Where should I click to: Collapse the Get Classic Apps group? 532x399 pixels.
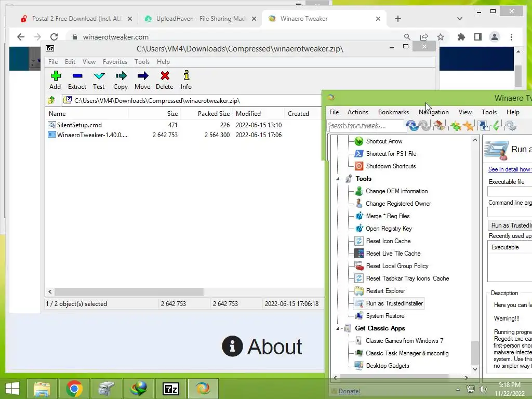(338, 328)
